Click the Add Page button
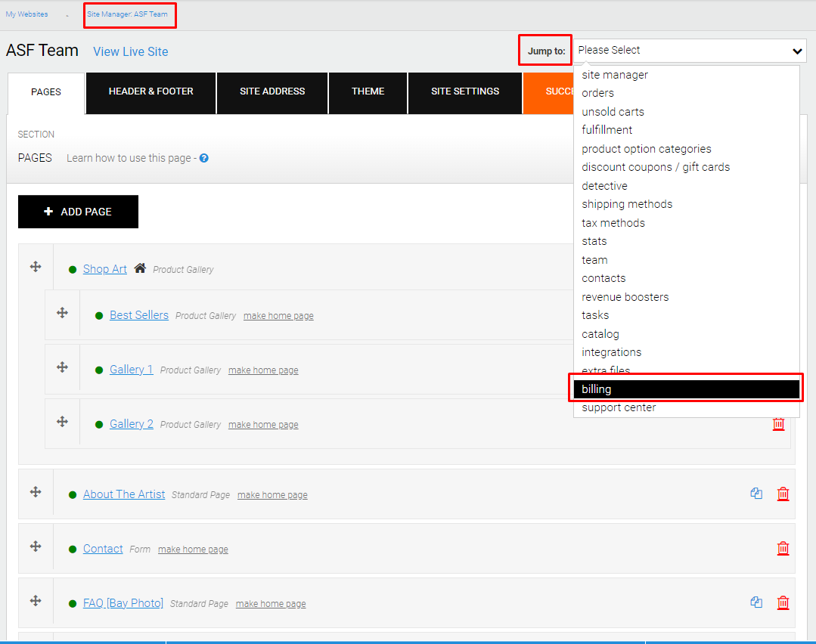Image resolution: width=816 pixels, height=644 pixels. [78, 212]
